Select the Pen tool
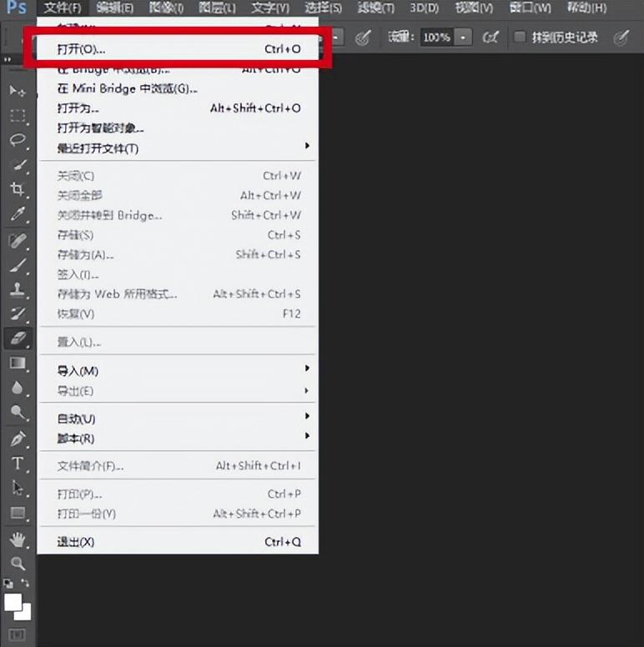644x647 pixels. pos(18,439)
